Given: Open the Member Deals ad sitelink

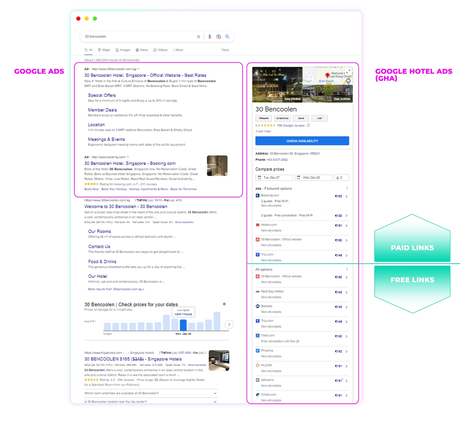Looking at the screenshot, I should 102,110.
